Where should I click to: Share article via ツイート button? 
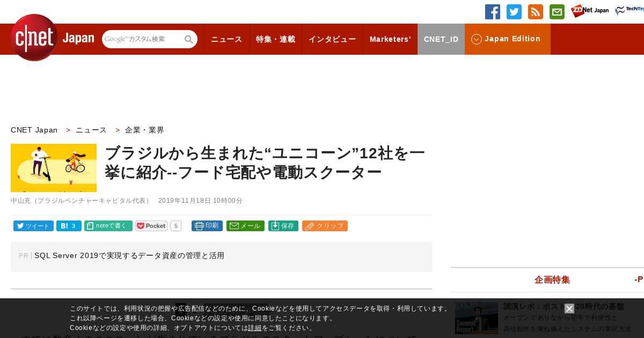click(x=33, y=226)
